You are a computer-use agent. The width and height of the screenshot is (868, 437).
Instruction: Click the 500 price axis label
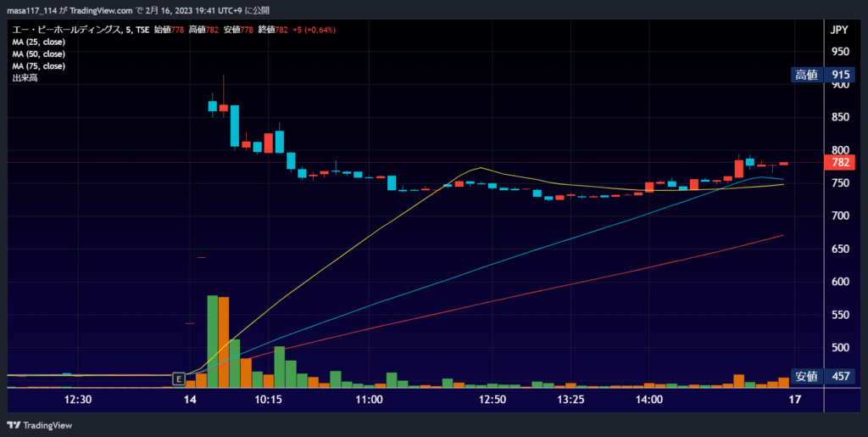pyautogui.click(x=840, y=348)
